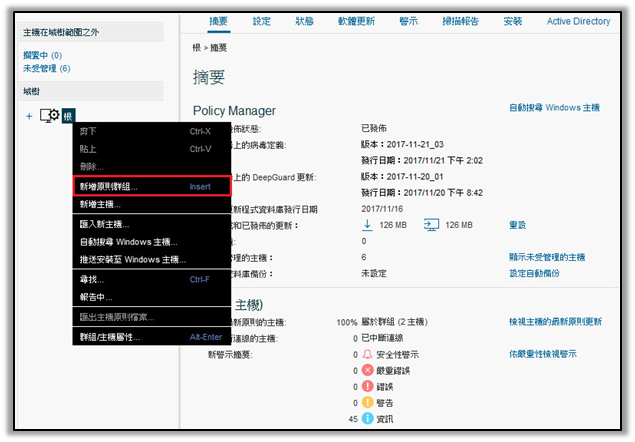Choose 刪除... in the context menu
This screenshot has width=635, height=442.
152,167
